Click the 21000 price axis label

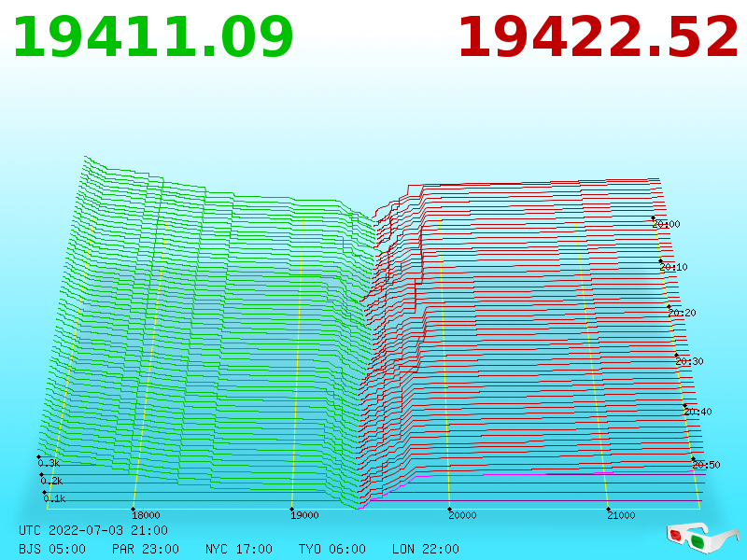point(621,515)
